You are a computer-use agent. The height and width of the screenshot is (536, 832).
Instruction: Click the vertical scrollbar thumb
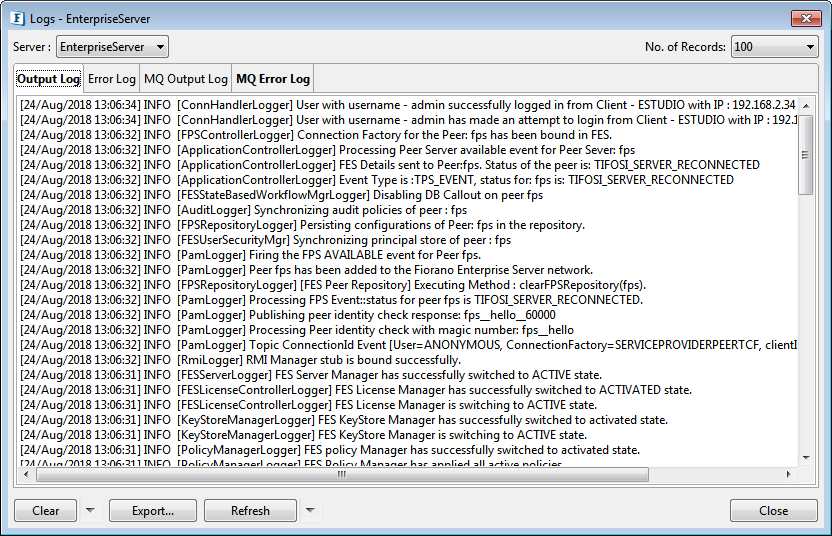[x=805, y=155]
